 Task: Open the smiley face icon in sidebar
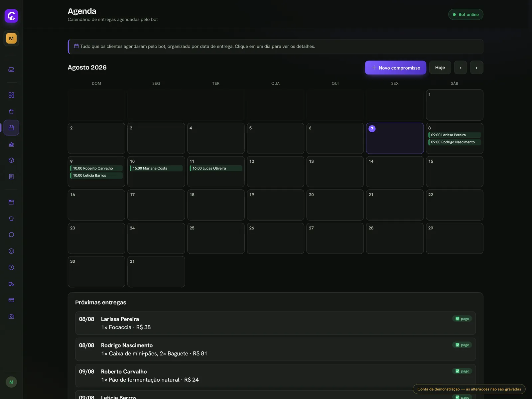[x=11, y=251]
